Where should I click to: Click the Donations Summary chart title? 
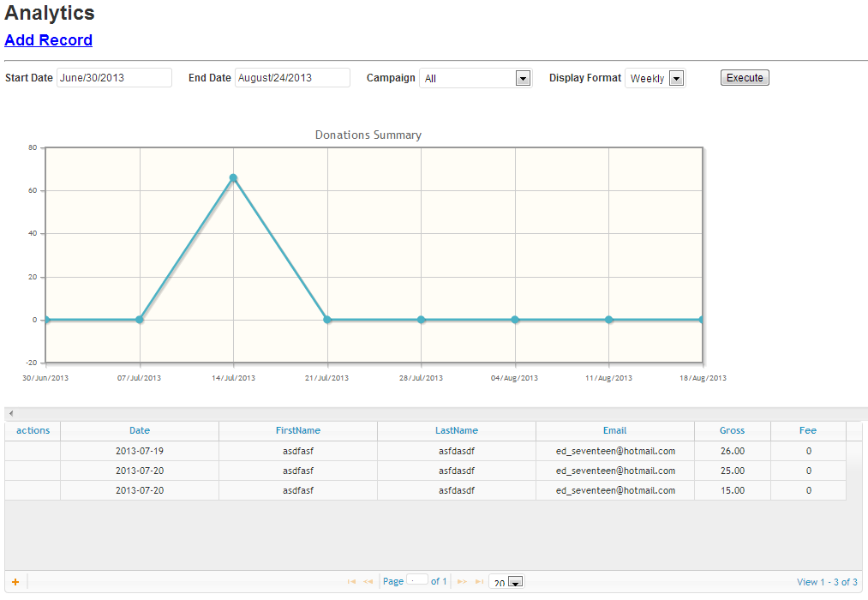click(368, 135)
